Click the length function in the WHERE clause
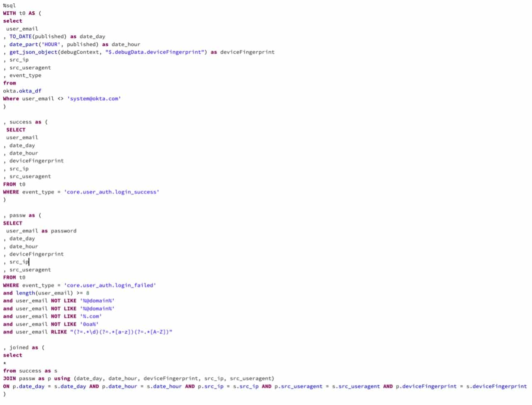This screenshot has height=405, width=532. [25, 293]
